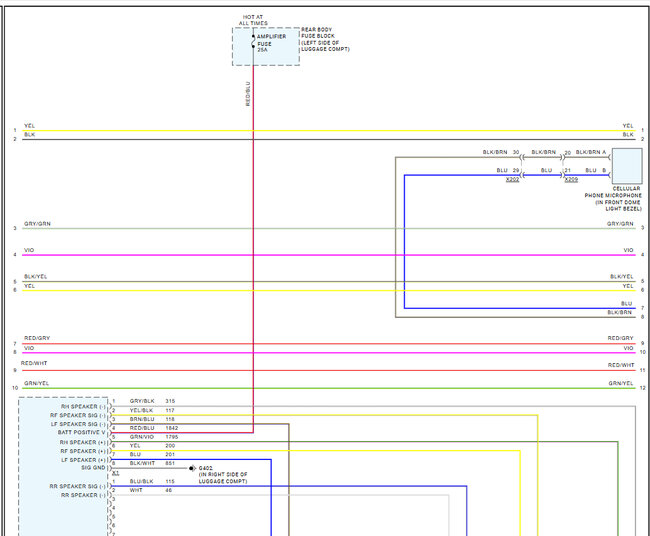Select the "BLU 29" wire label
The width and height of the screenshot is (650, 536).
click(x=508, y=170)
